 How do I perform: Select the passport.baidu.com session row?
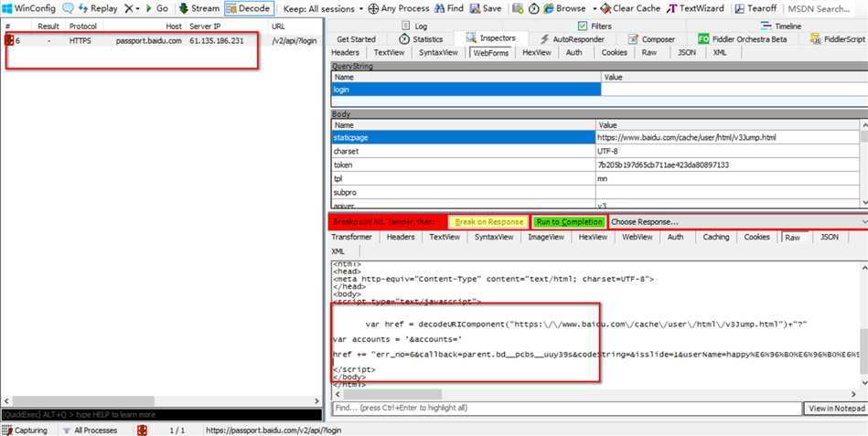point(128,41)
